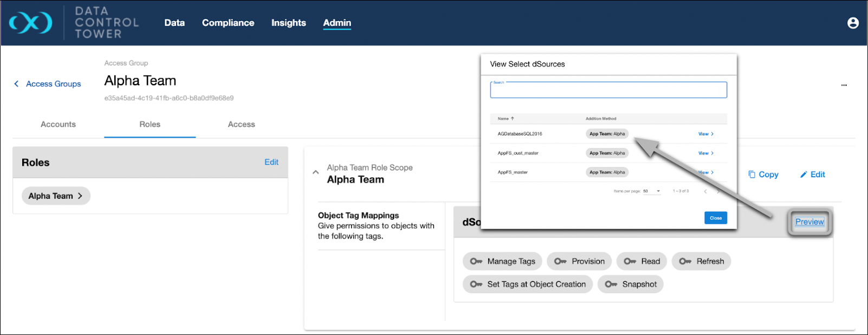Click the Preview link
The height and width of the screenshot is (335, 868).
809,222
